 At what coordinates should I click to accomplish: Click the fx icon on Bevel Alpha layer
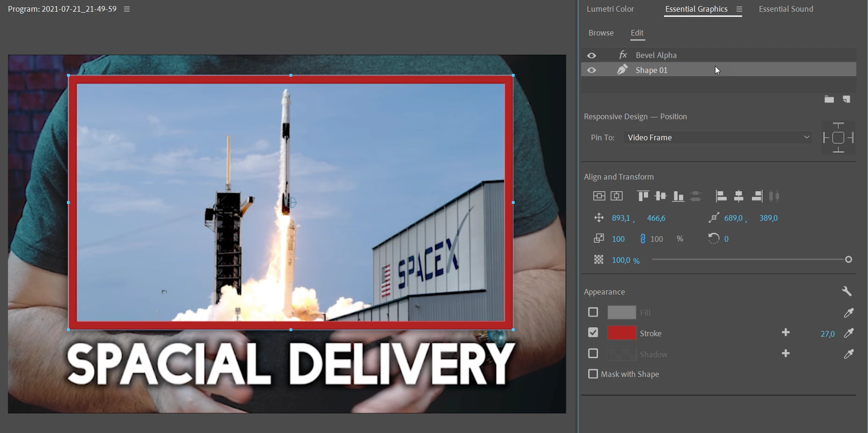click(x=623, y=55)
